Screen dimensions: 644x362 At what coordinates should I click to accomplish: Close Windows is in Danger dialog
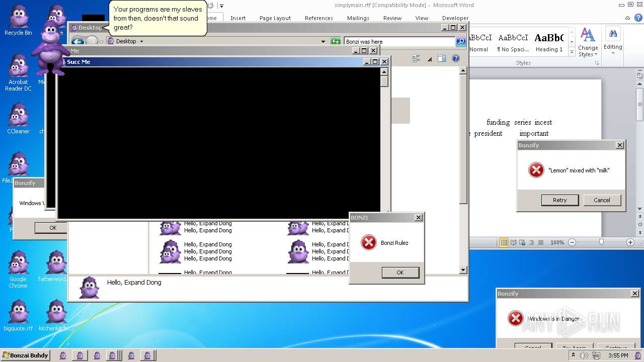coord(635,294)
